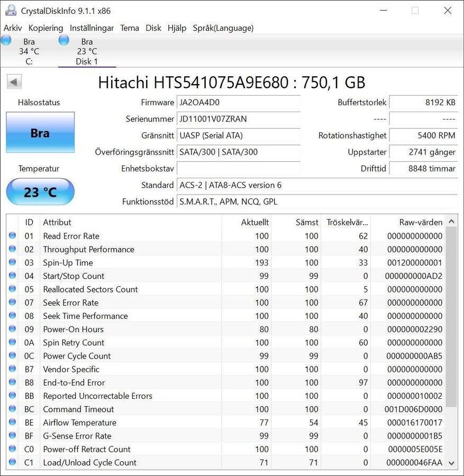Open the Inställningar menu
The width and height of the screenshot is (464, 476).
pos(92,28)
